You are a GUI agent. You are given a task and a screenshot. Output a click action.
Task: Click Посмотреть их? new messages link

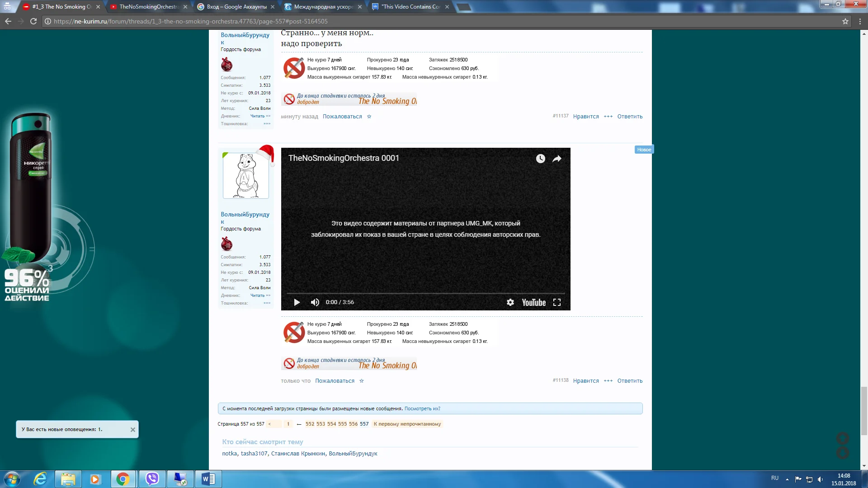[422, 408]
